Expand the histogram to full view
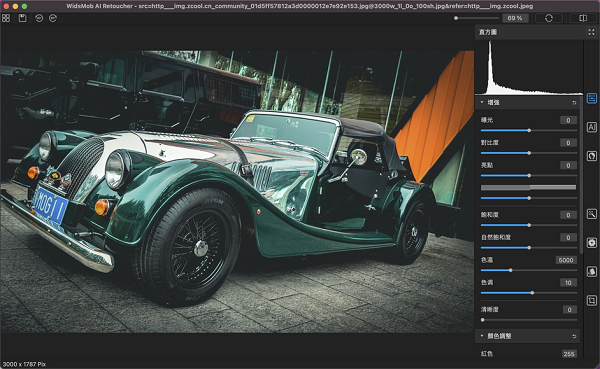 (591, 32)
